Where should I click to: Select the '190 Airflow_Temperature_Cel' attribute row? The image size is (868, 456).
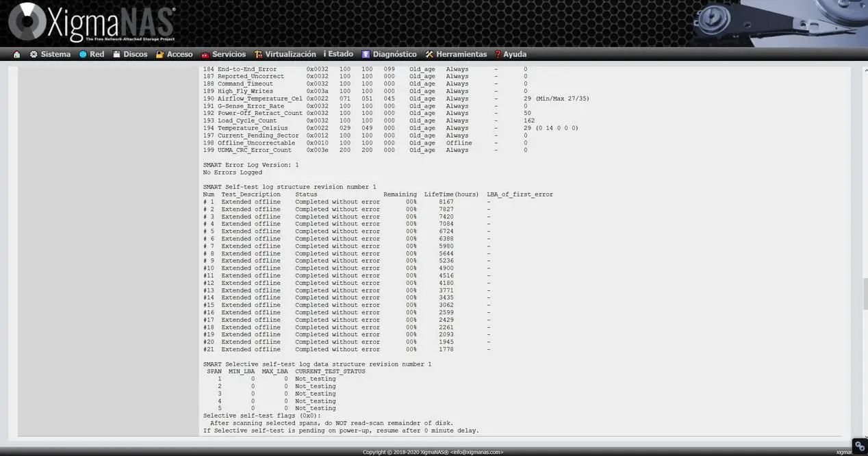click(396, 99)
